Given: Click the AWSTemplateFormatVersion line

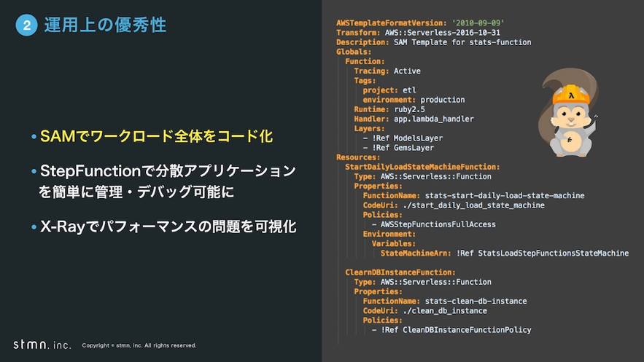Looking at the screenshot, I should point(420,23).
